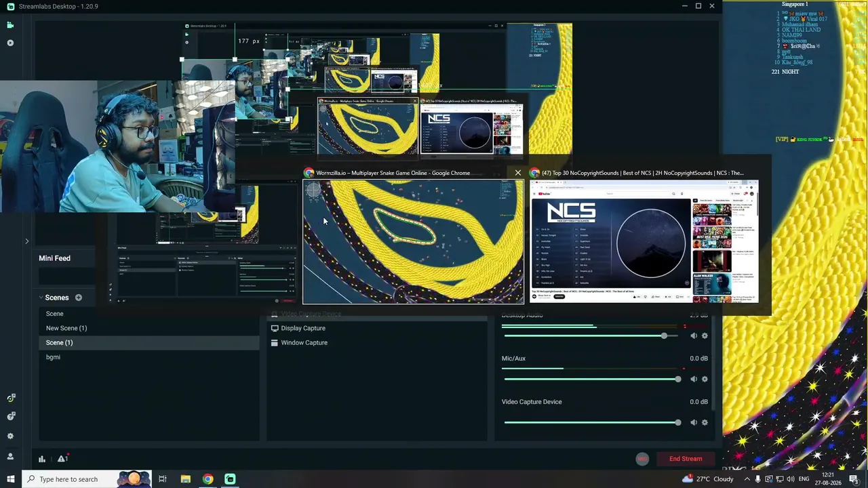868x488 pixels.
Task: Open the taskbar clock and date
Action: 828,479
